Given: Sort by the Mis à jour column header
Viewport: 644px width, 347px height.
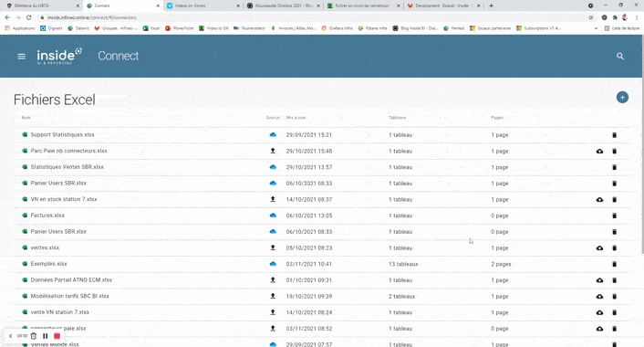Looking at the screenshot, I should click(296, 118).
